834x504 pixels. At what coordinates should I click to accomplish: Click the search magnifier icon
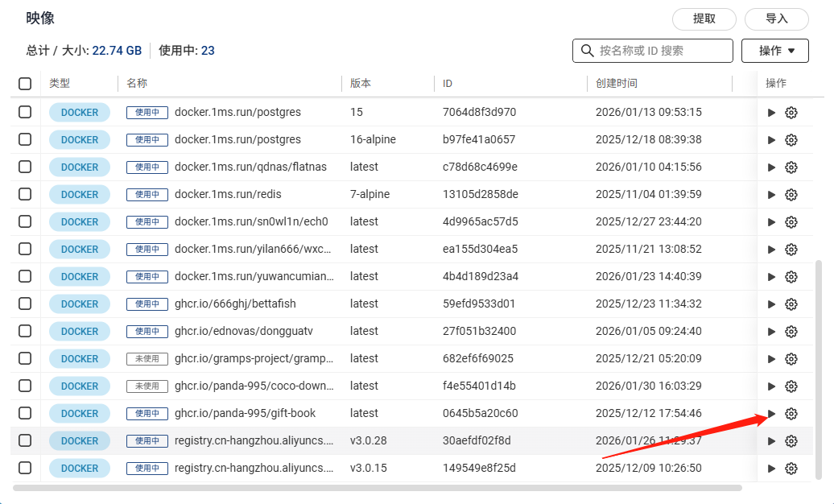click(x=586, y=51)
